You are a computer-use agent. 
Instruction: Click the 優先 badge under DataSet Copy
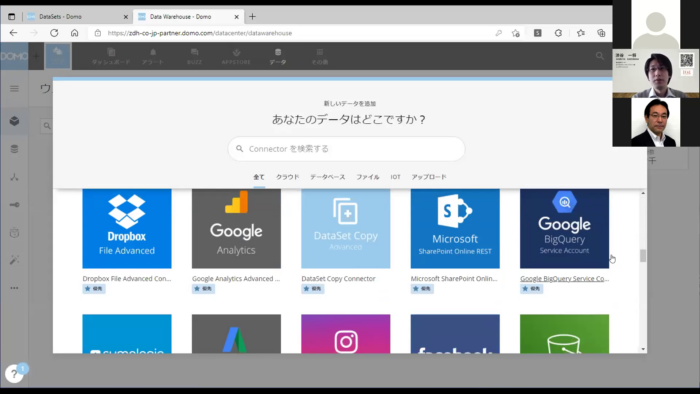click(312, 289)
